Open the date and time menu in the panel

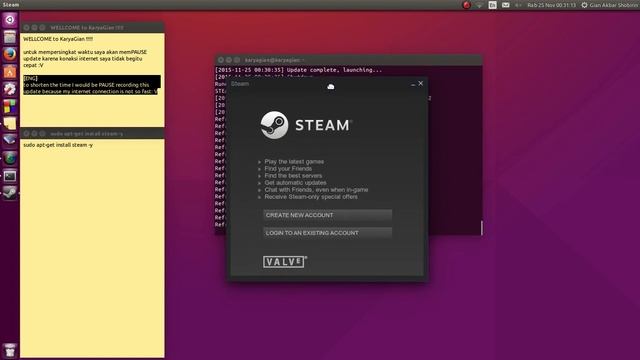(x=551, y=5)
